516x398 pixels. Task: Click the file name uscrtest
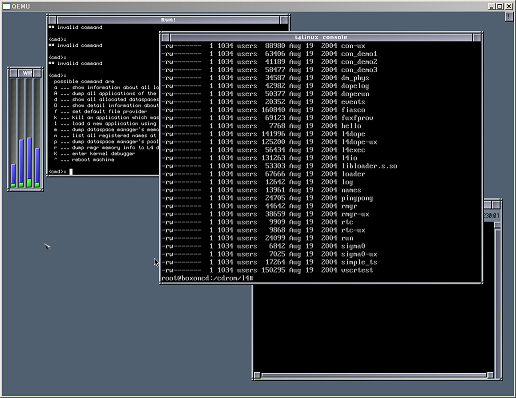(357, 270)
